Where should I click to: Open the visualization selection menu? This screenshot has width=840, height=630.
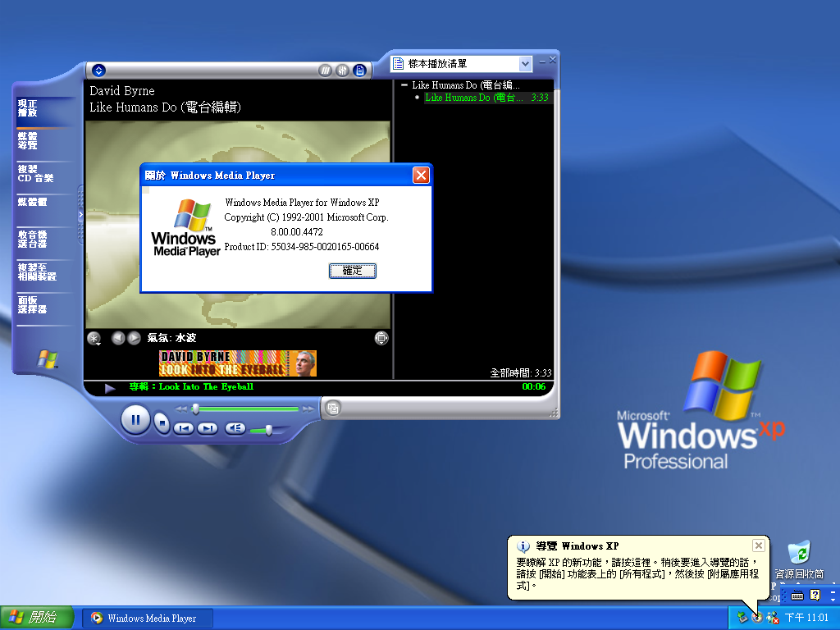pos(94,338)
